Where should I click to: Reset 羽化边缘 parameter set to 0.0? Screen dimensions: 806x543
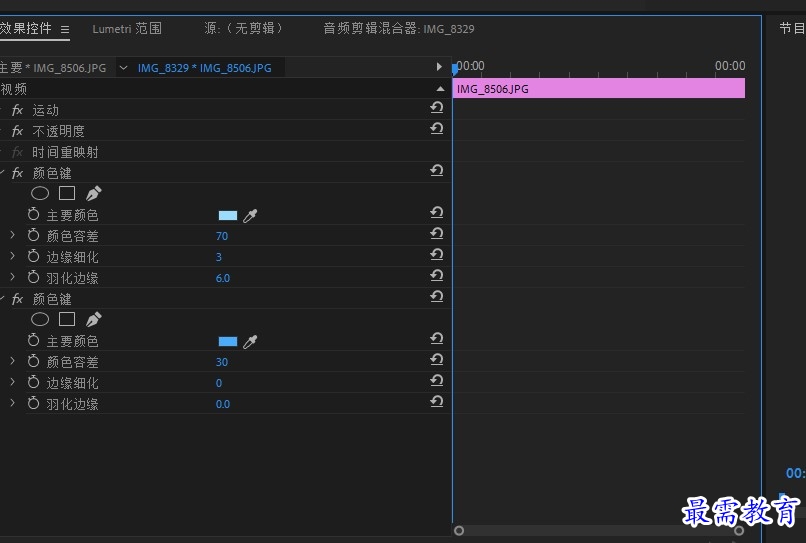pos(437,402)
